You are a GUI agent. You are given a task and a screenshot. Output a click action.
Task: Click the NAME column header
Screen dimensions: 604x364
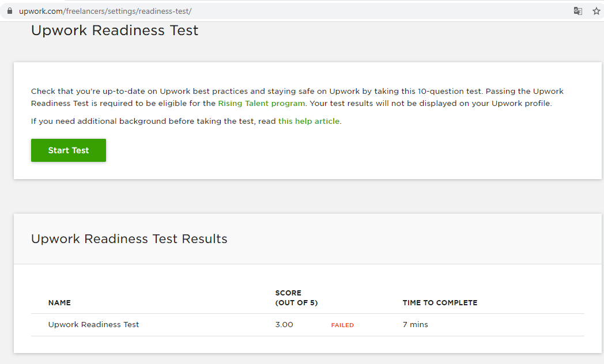pyautogui.click(x=59, y=303)
